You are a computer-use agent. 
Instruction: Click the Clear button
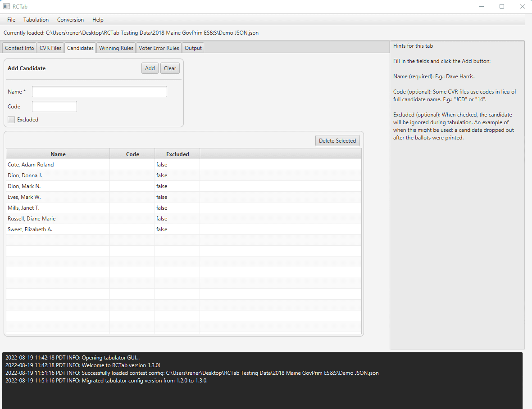(x=170, y=68)
